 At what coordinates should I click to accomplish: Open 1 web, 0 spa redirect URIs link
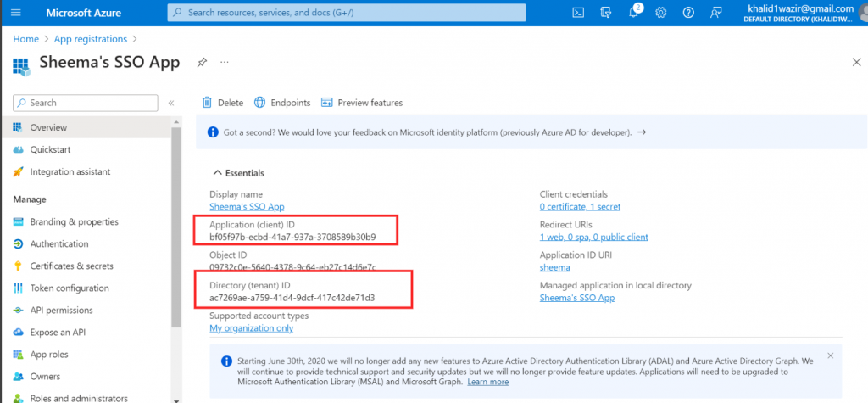[594, 238]
